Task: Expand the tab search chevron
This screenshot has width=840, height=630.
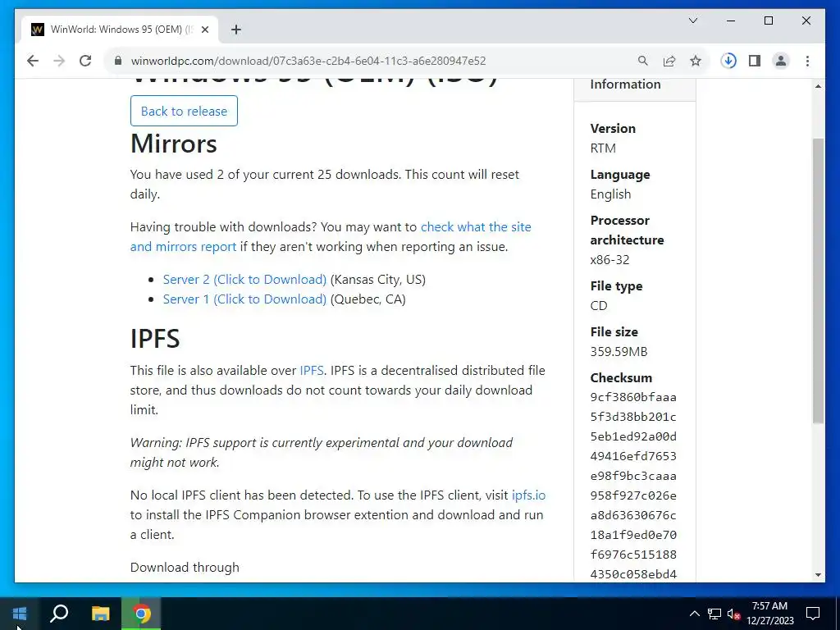Action: (x=692, y=21)
